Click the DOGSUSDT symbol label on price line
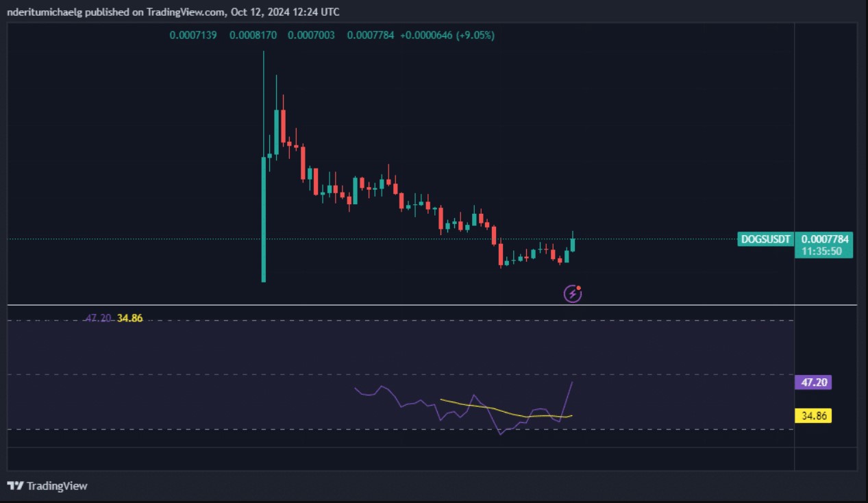Image resolution: width=868 pixels, height=503 pixels. (x=767, y=240)
